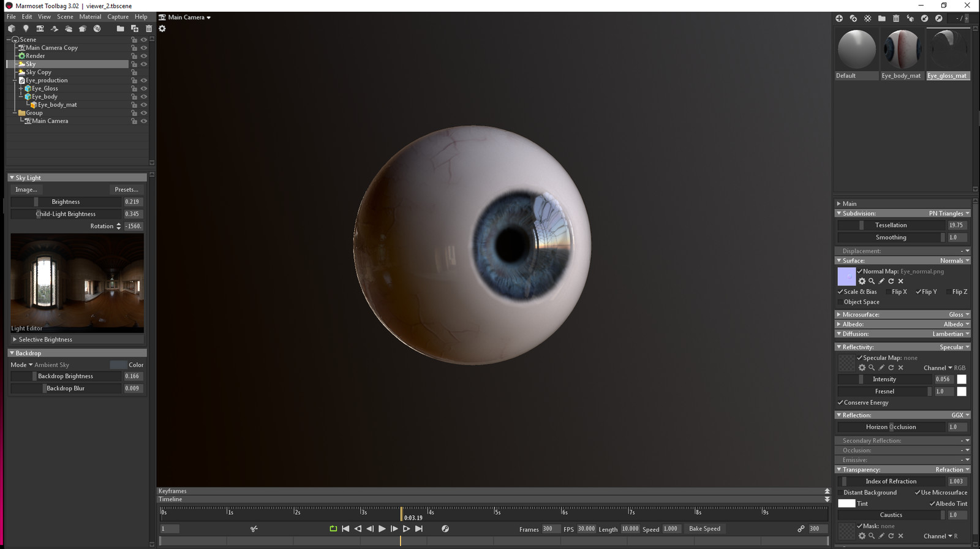The width and height of the screenshot is (980, 549).
Task: Toggle lock on Sky Copy row
Action: point(134,72)
